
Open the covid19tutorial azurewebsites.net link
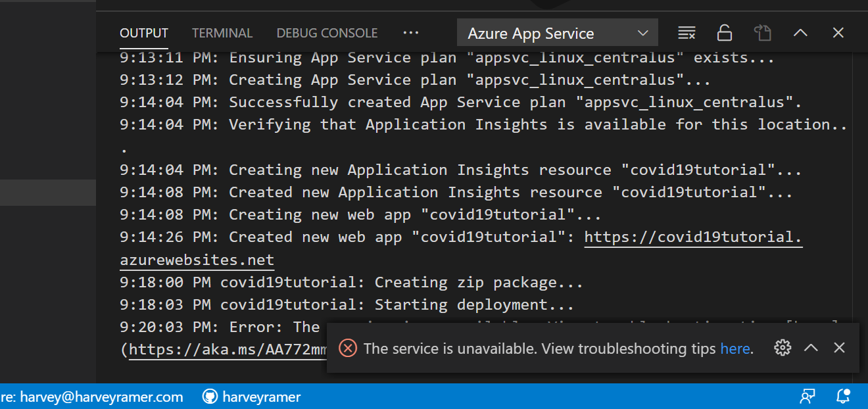coord(693,237)
